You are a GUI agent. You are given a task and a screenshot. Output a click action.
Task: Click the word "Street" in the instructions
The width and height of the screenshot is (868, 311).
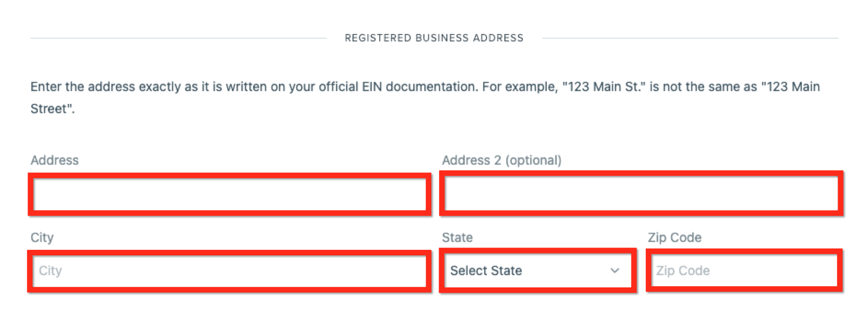tap(48, 109)
